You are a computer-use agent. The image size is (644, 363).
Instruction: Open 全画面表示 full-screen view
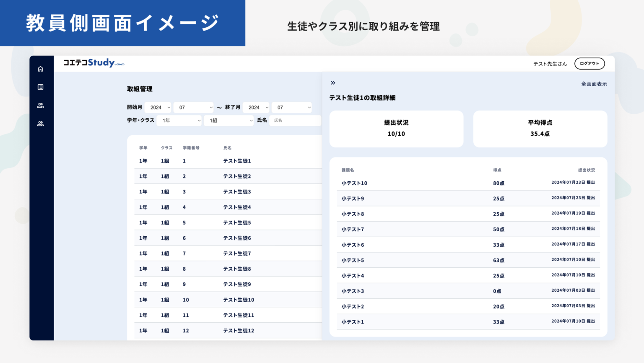click(594, 84)
